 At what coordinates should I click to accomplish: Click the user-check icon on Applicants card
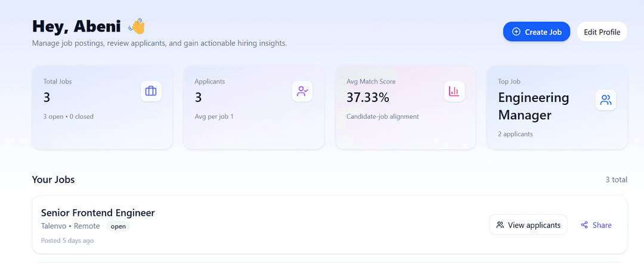click(302, 91)
